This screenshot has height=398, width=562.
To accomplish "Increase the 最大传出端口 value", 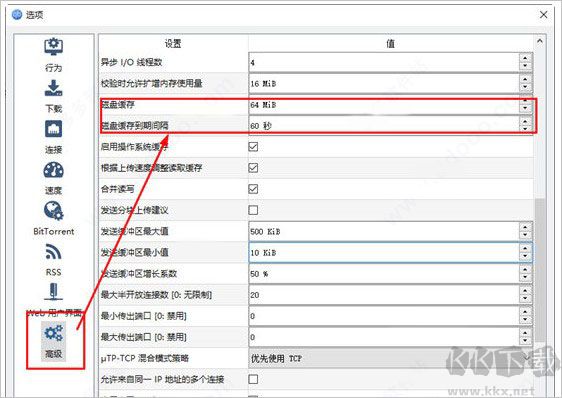I will point(525,333).
